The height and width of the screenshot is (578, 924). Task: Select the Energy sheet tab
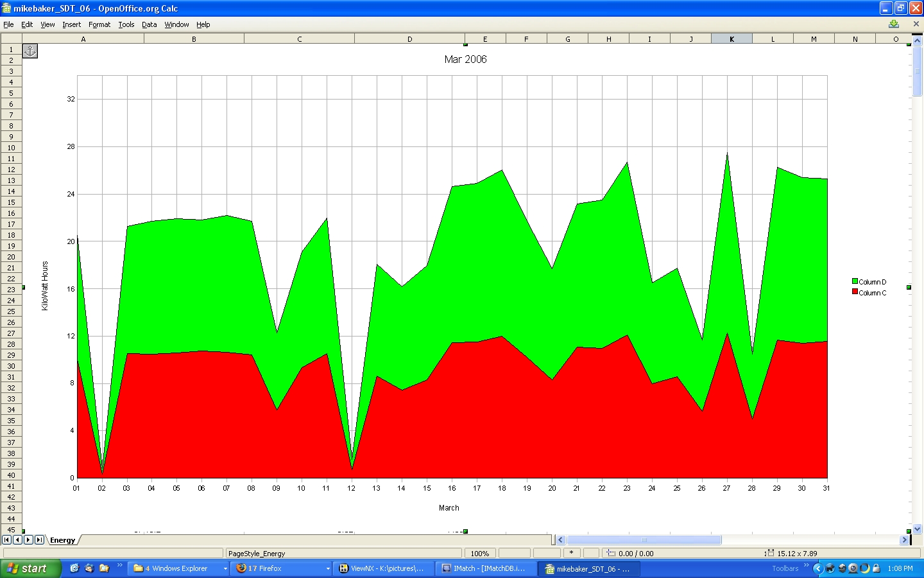click(x=63, y=540)
